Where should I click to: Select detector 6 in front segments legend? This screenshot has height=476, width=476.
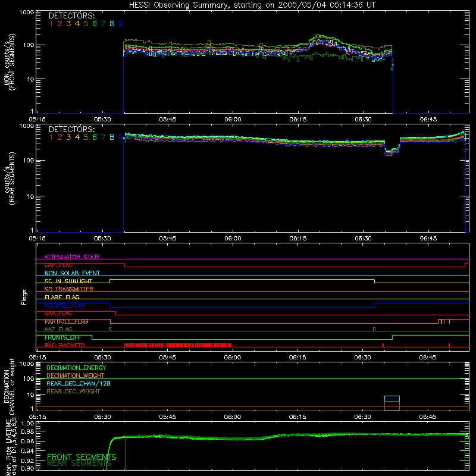[x=95, y=24]
